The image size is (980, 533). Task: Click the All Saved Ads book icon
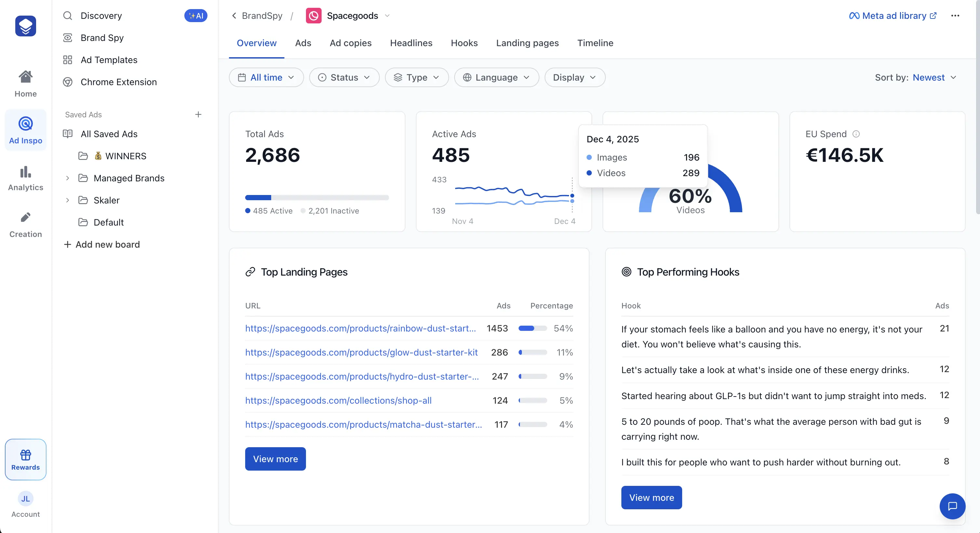tap(68, 134)
